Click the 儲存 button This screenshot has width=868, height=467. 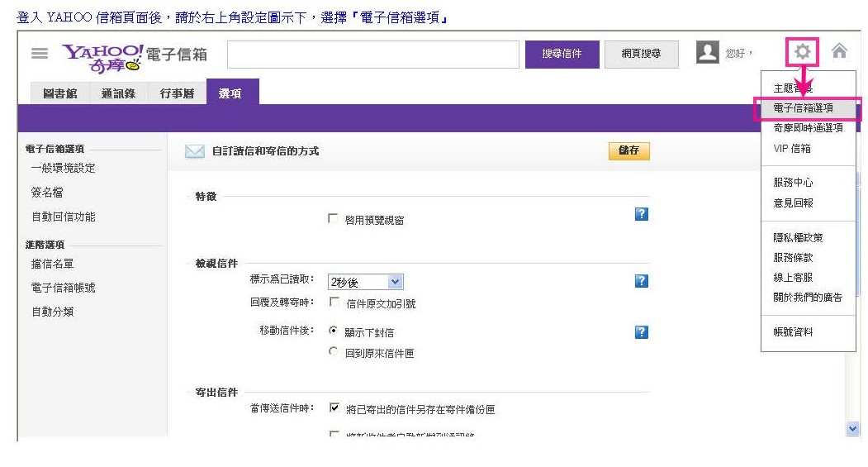pos(628,150)
